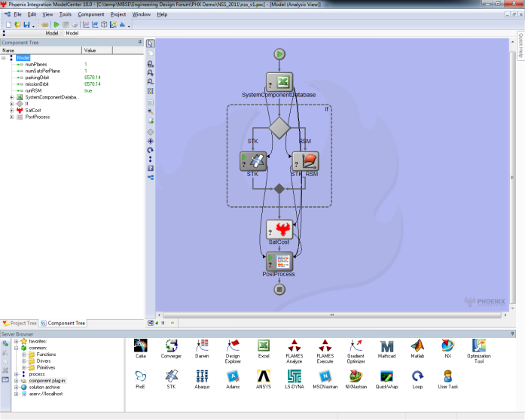Image resolution: width=525 pixels, height=420 pixels.
Task: Click the SatCost node in the workflow
Action: point(279,230)
